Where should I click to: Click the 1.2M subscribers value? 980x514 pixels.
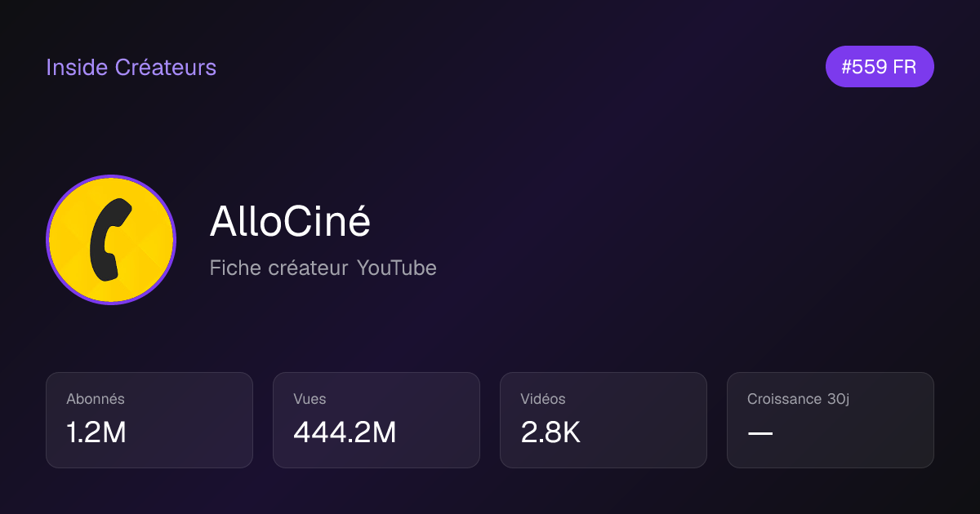(x=96, y=432)
